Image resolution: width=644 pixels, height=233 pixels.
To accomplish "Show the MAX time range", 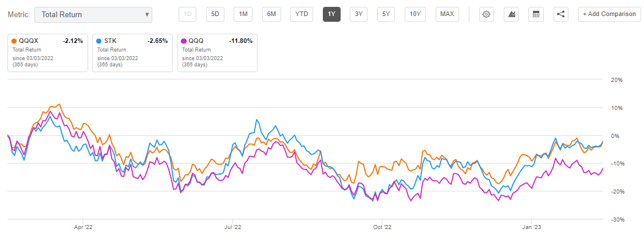I will click(447, 14).
